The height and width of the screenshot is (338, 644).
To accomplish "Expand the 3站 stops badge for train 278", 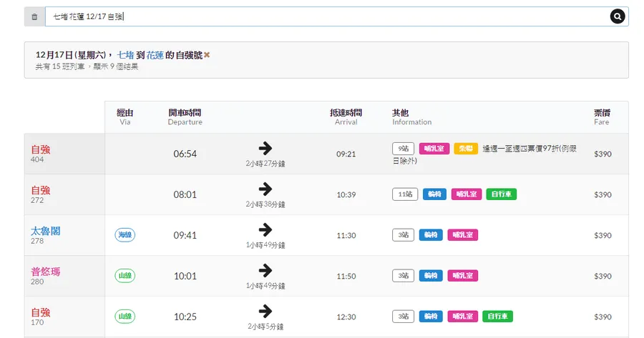I will tap(403, 235).
